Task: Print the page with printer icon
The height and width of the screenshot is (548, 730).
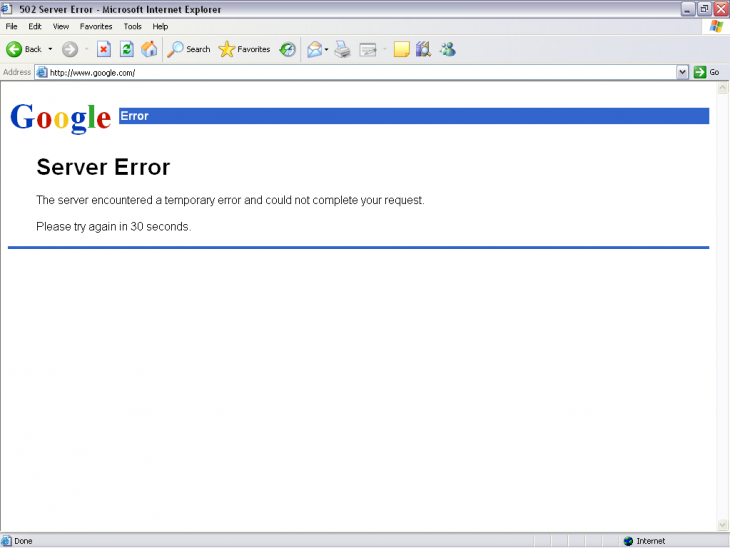Action: pos(343,49)
